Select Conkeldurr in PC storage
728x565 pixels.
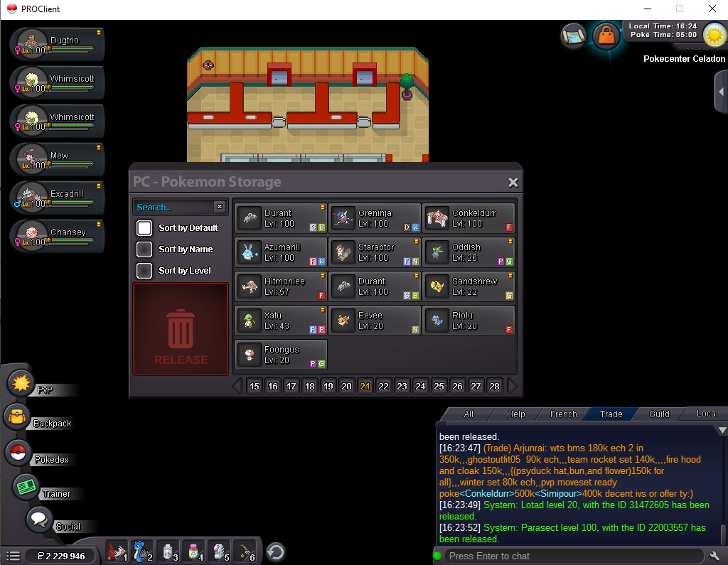(469, 218)
